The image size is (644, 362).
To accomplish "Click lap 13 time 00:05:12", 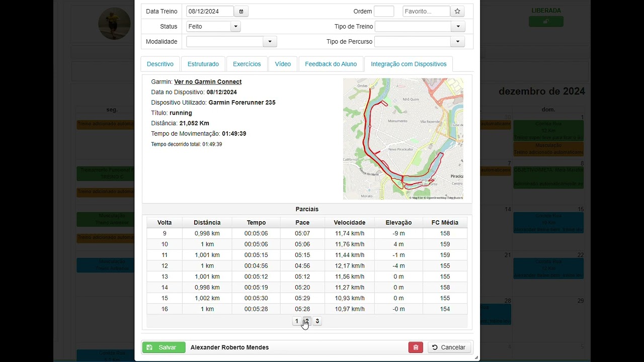I will [x=256, y=277].
